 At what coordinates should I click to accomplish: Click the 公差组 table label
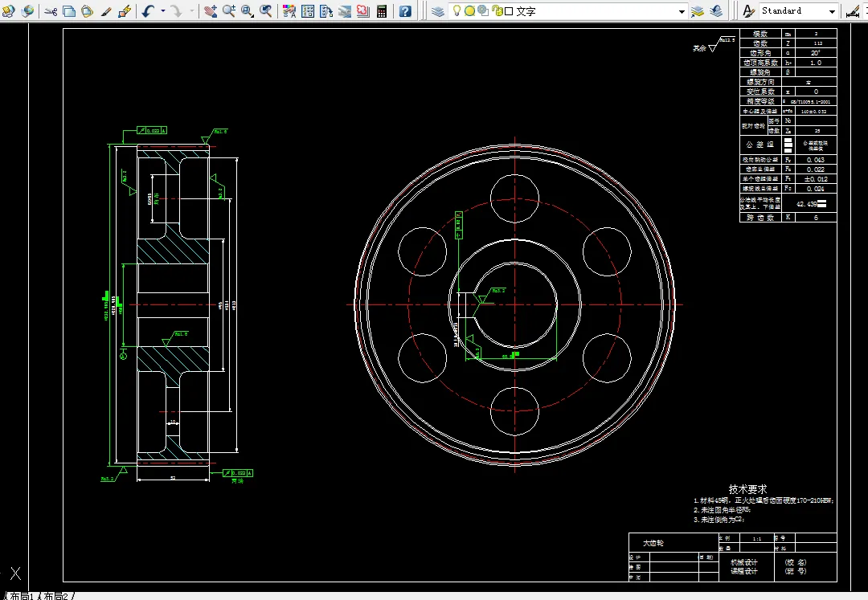(760, 145)
